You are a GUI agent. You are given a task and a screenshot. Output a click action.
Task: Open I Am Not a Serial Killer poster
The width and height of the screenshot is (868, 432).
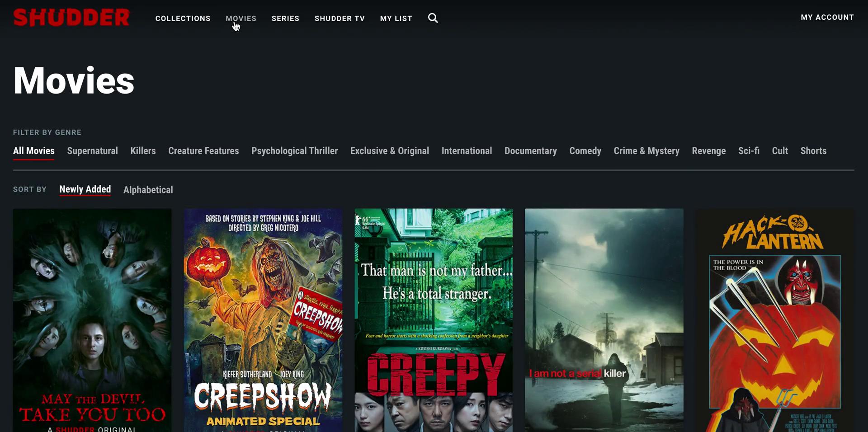(x=604, y=320)
